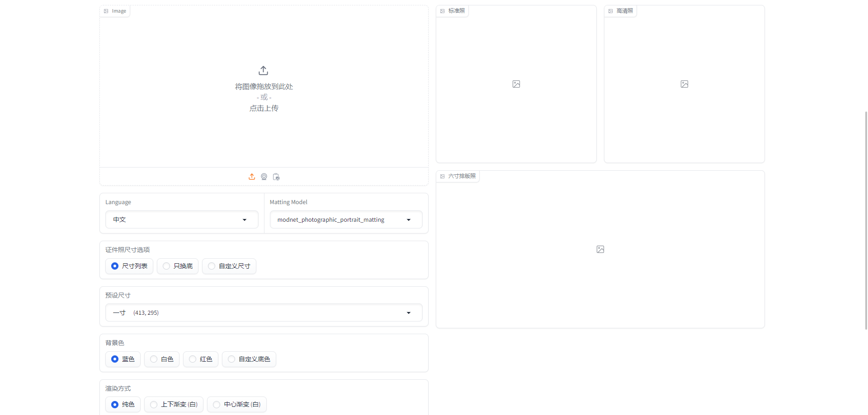Image resolution: width=868 pixels, height=415 pixels.
Task: Click the 标准照 label icon
Action: coord(443,11)
